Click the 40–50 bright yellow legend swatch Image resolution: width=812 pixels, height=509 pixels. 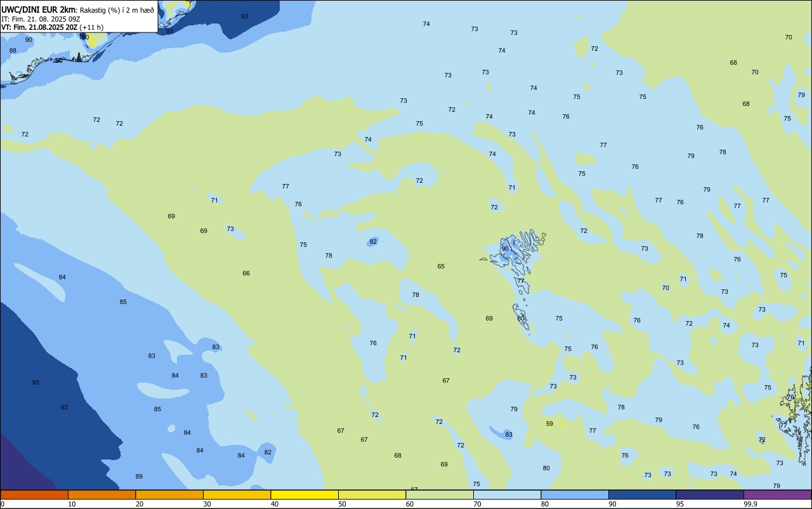click(x=304, y=494)
